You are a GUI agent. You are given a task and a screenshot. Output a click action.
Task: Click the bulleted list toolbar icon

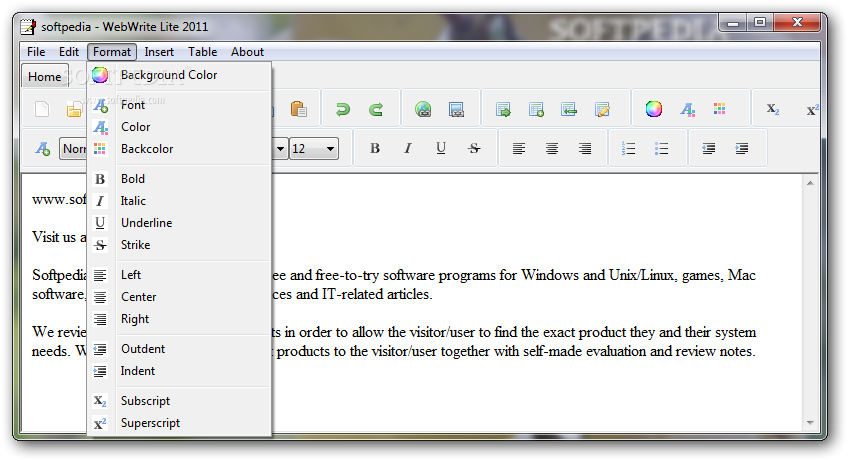[661, 148]
